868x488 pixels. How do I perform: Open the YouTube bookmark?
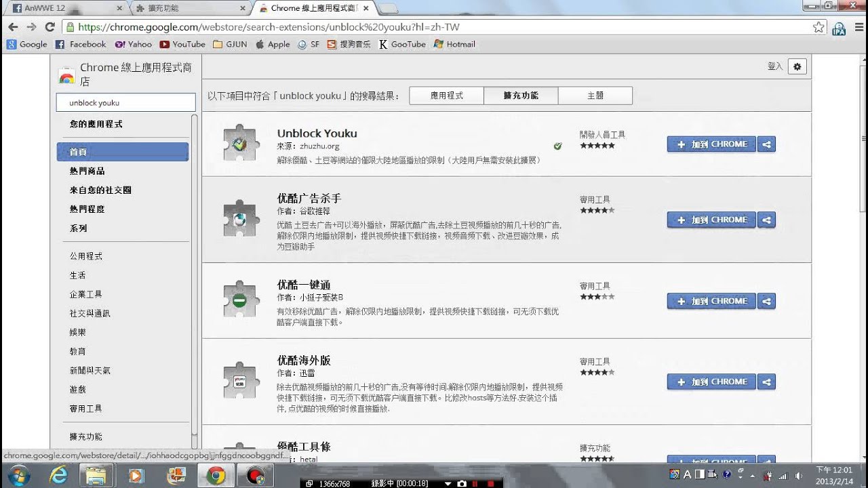point(182,45)
